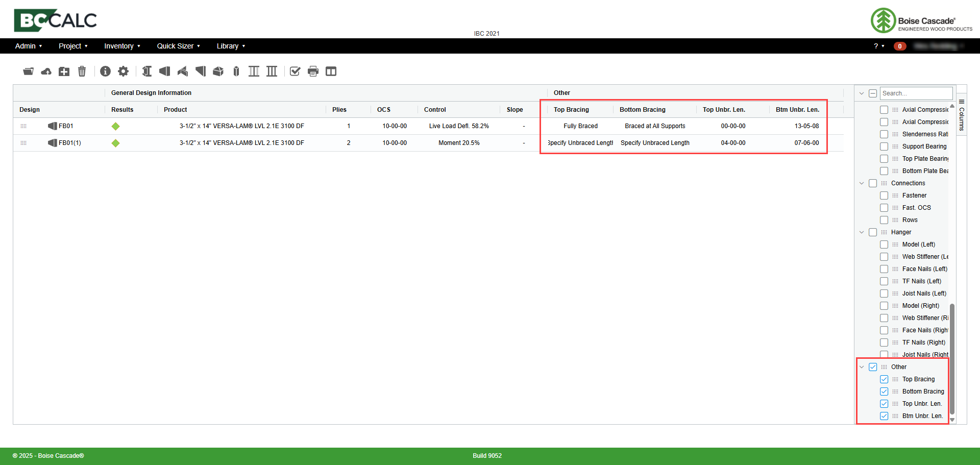Image resolution: width=980 pixels, height=465 pixels.
Task: Open the Admin dropdown menu
Action: [x=29, y=46]
